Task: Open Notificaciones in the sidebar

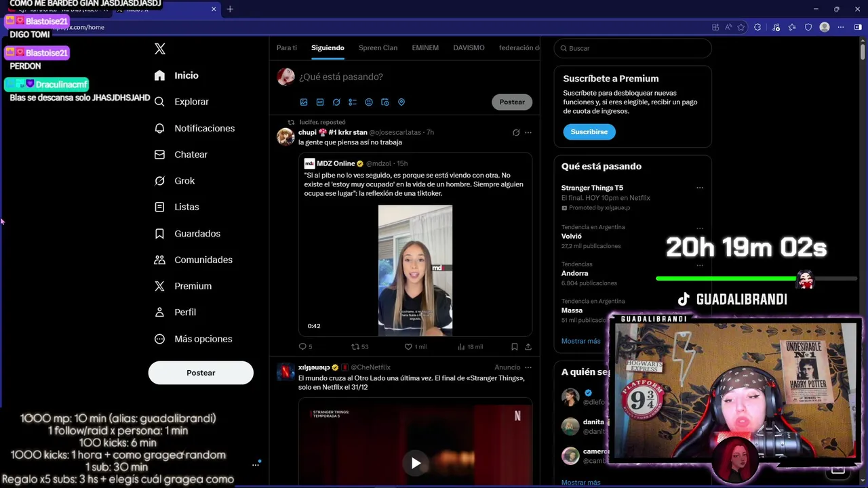Action: [195, 128]
